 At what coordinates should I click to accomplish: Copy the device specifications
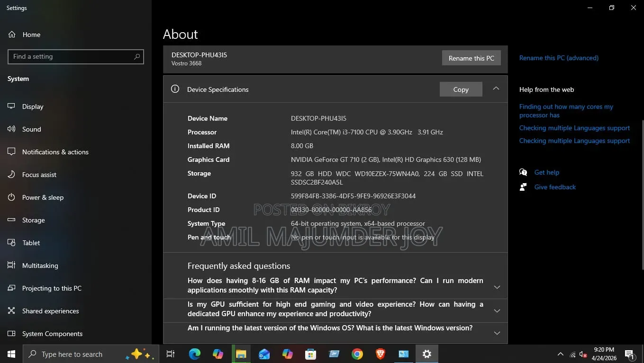tap(461, 89)
